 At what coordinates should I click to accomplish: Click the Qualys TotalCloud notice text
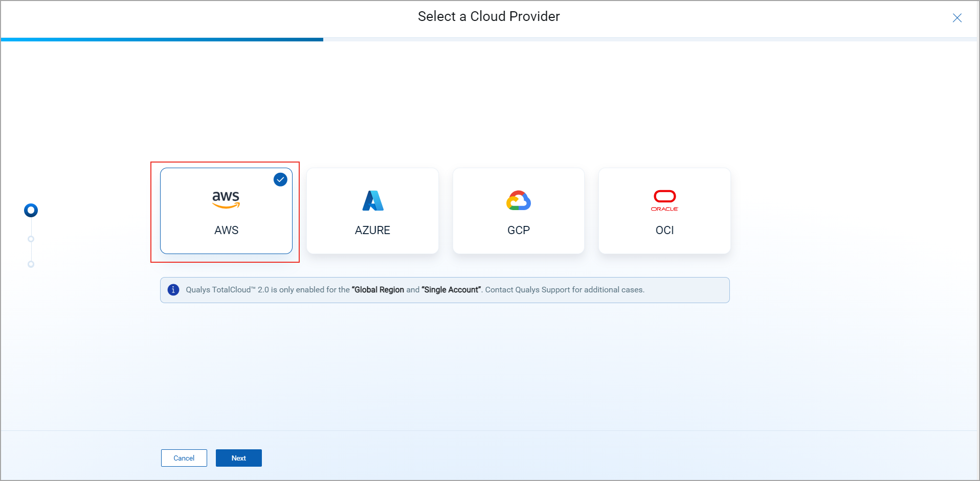(x=415, y=290)
